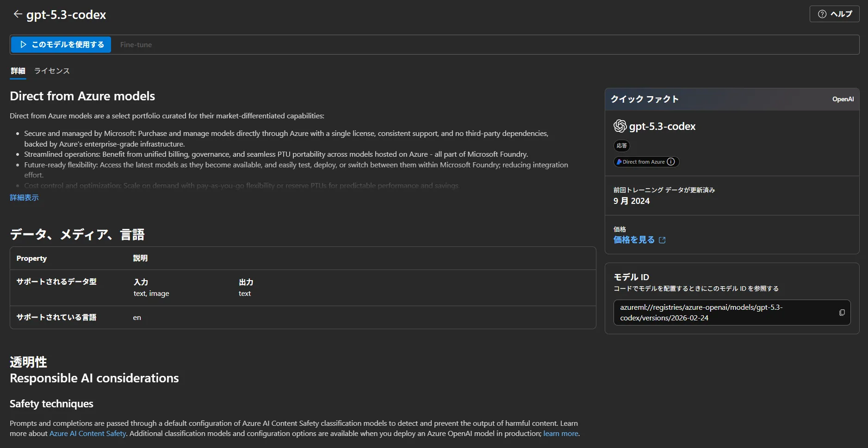This screenshot has height=448, width=868.
Task: Click the copy icon for the model ID
Action: (842, 313)
